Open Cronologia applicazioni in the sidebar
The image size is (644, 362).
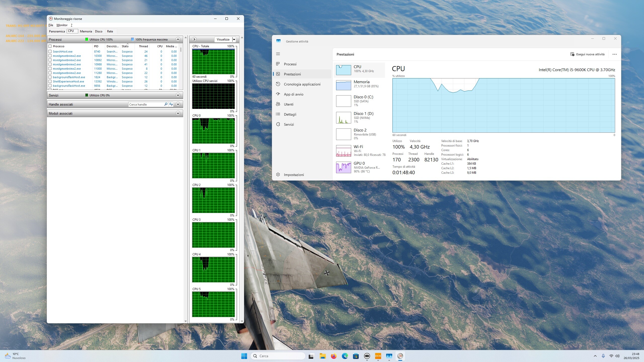tap(302, 84)
